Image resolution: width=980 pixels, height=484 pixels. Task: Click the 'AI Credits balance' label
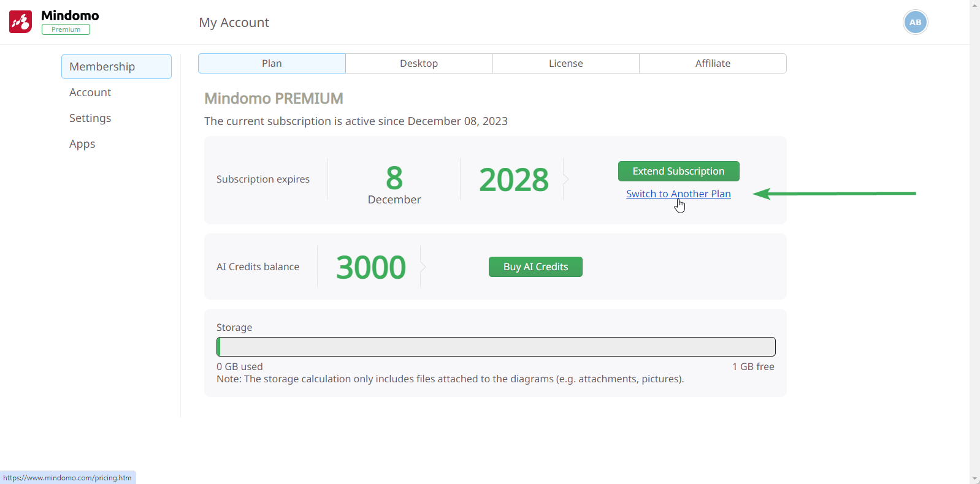pyautogui.click(x=258, y=267)
